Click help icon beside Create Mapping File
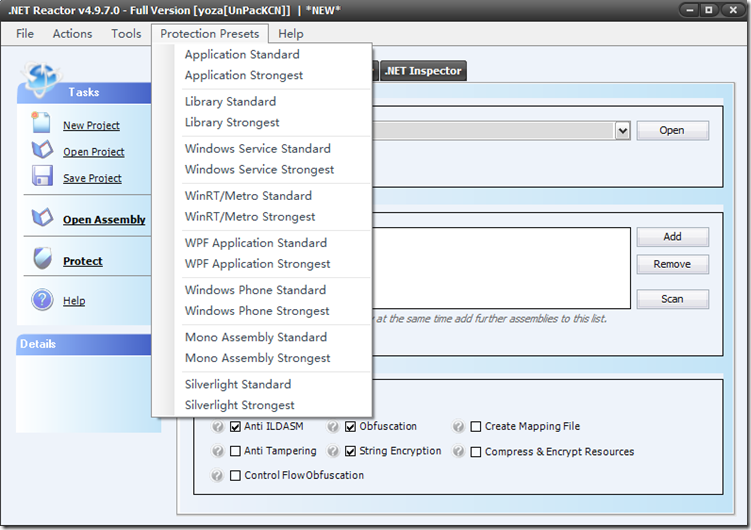This screenshot has height=530, width=751. (x=459, y=426)
